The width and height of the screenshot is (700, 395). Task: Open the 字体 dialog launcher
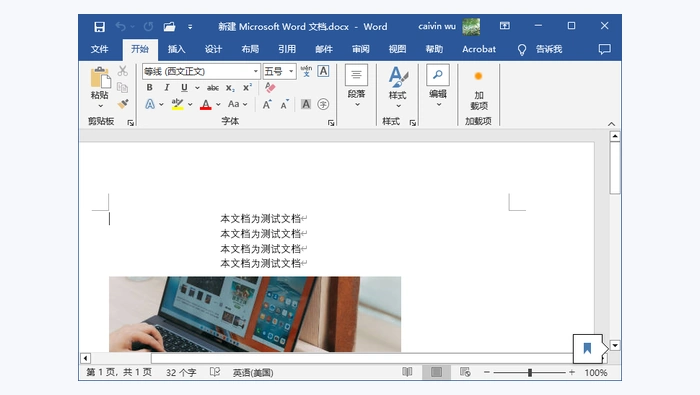[331, 123]
